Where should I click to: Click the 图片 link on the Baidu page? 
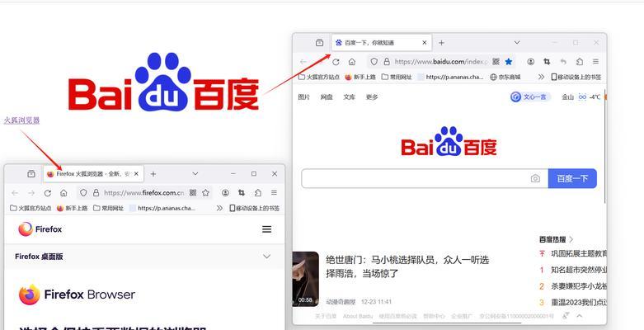304,97
